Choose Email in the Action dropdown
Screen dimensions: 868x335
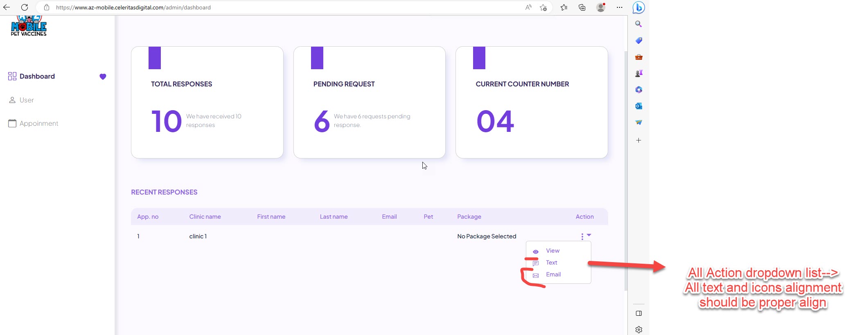pyautogui.click(x=553, y=274)
